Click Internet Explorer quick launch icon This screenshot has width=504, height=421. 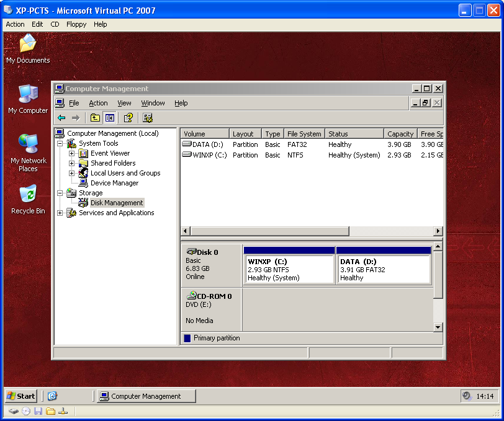52,396
